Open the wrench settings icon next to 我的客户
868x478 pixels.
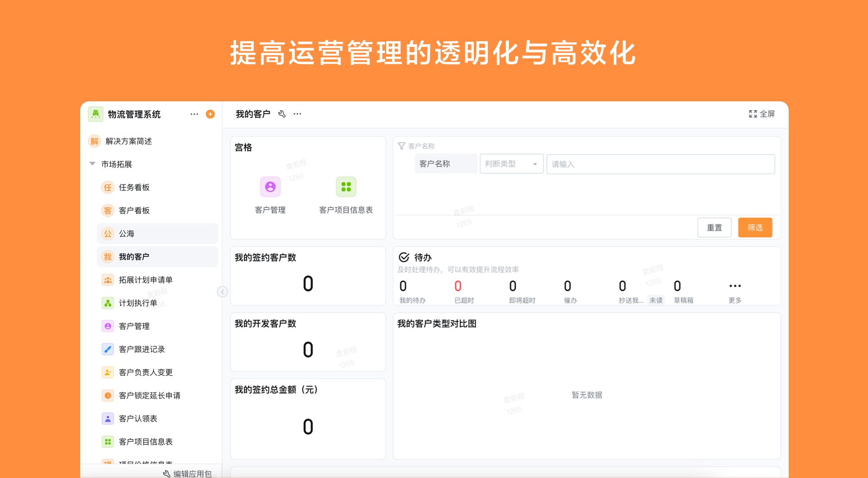(x=282, y=114)
